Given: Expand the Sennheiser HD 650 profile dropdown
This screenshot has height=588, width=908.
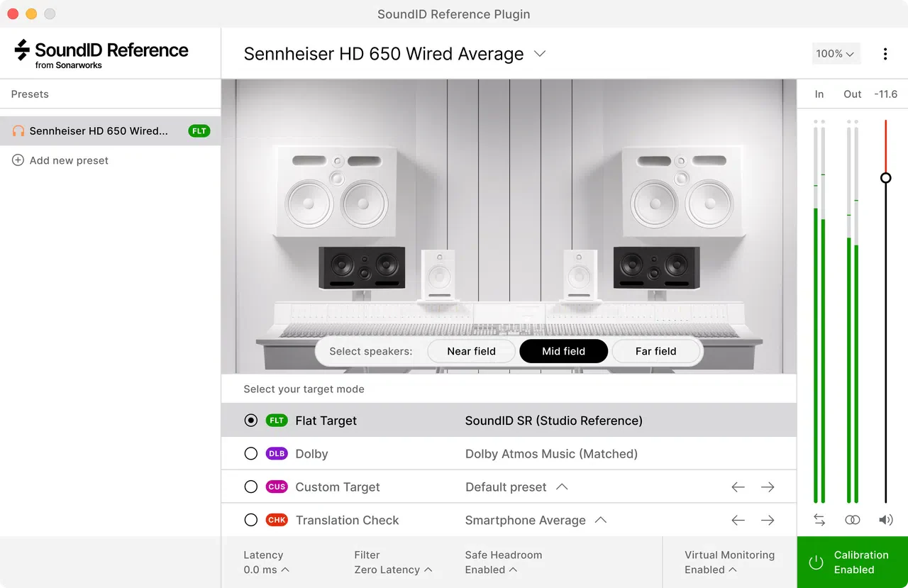Looking at the screenshot, I should click(540, 54).
